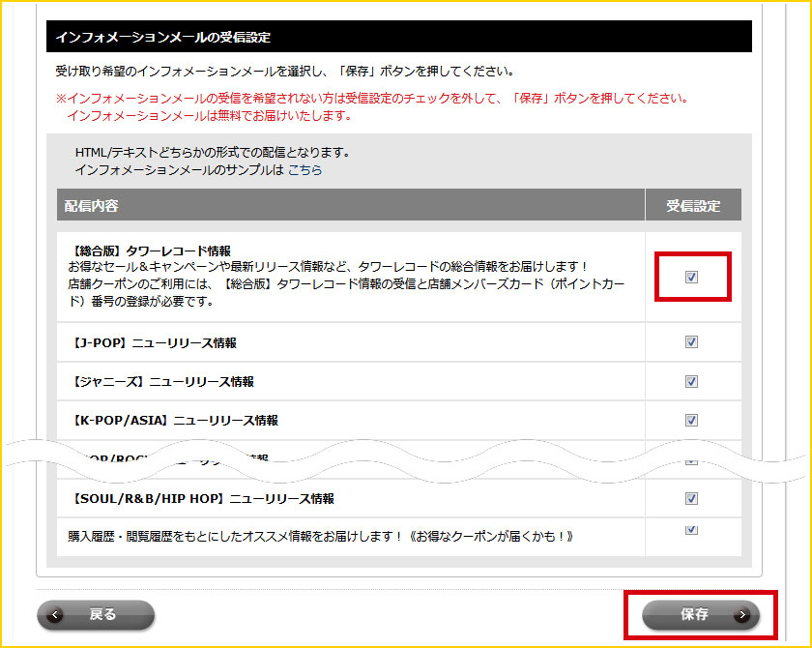Go back with the 戻る button
Screen dimensions: 812x648
(97, 614)
